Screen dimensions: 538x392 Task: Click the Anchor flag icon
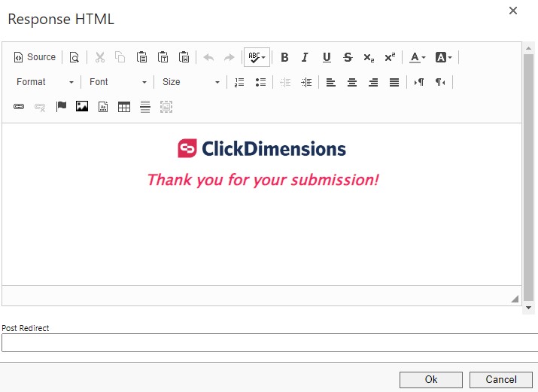(x=61, y=107)
